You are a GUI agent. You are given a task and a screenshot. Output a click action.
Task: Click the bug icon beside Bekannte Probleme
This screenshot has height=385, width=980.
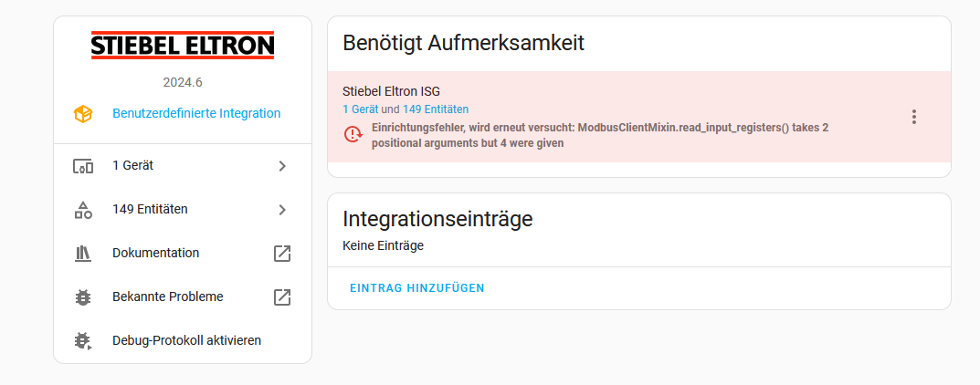click(83, 297)
